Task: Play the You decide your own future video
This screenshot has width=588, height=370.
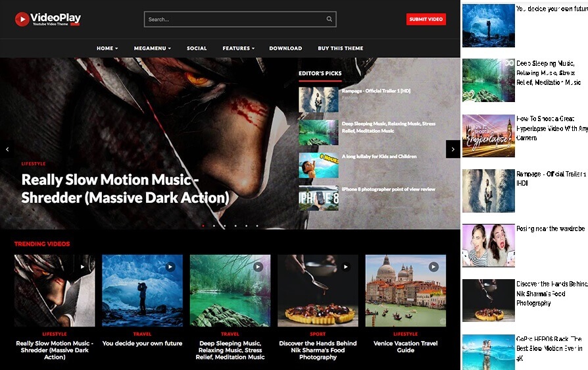Action: pos(170,267)
